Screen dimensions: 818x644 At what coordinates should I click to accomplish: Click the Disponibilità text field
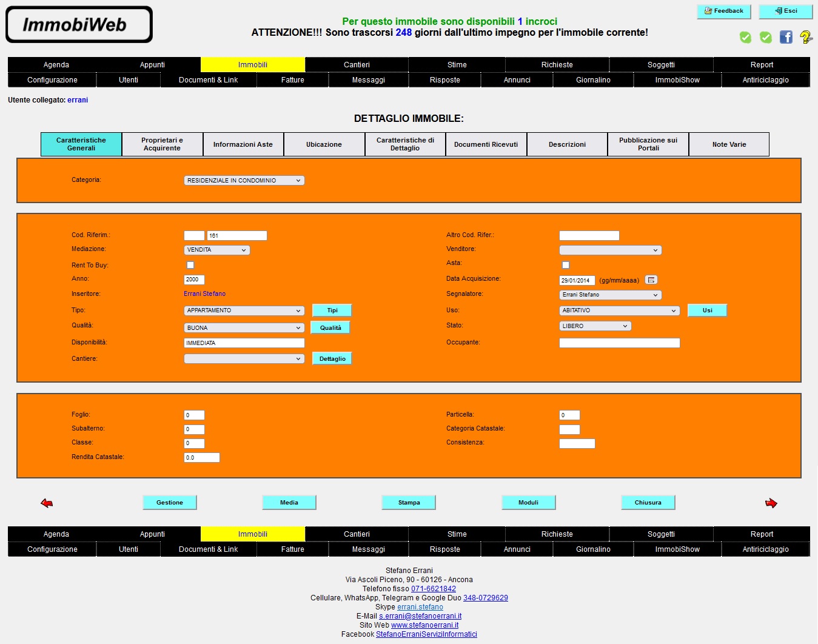pyautogui.click(x=244, y=343)
